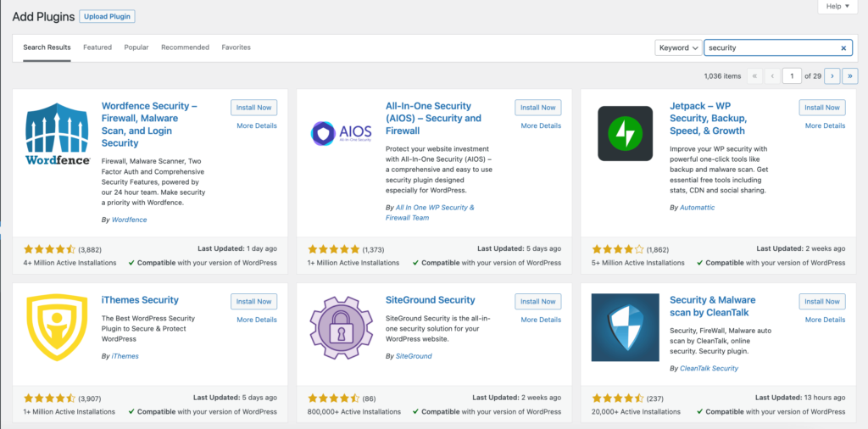Open the Favorites tab
Screen dimensions: 868x429
236,47
